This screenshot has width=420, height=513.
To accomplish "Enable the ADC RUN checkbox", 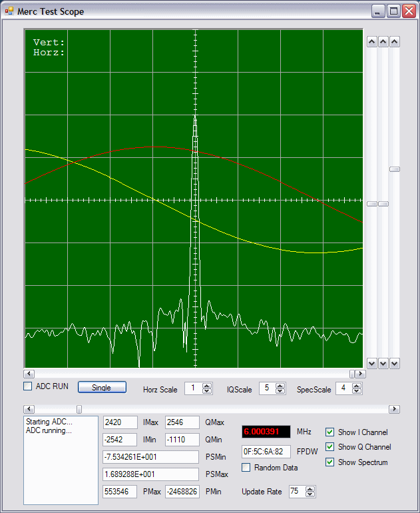I will click(28, 386).
